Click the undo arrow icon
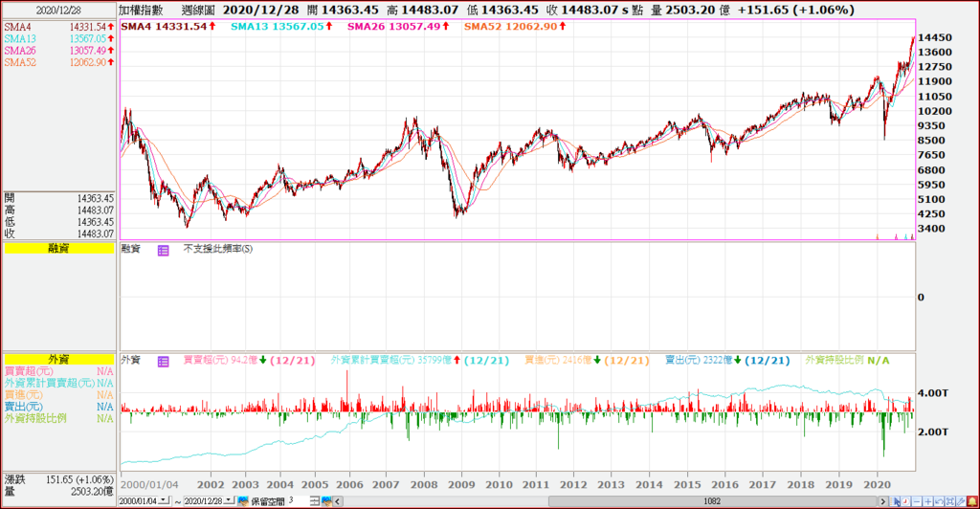The width and height of the screenshot is (980, 509). tap(939, 501)
